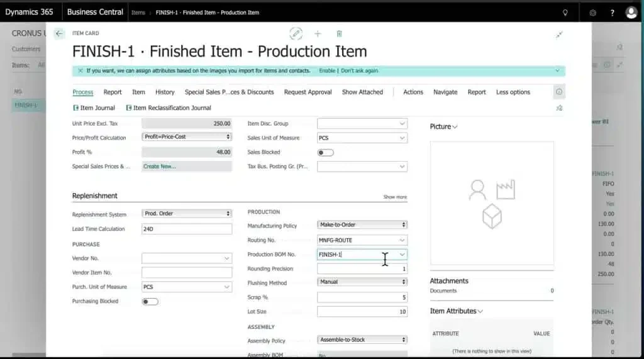
Task: Toggle the Sales Blocked switch
Action: click(325, 152)
